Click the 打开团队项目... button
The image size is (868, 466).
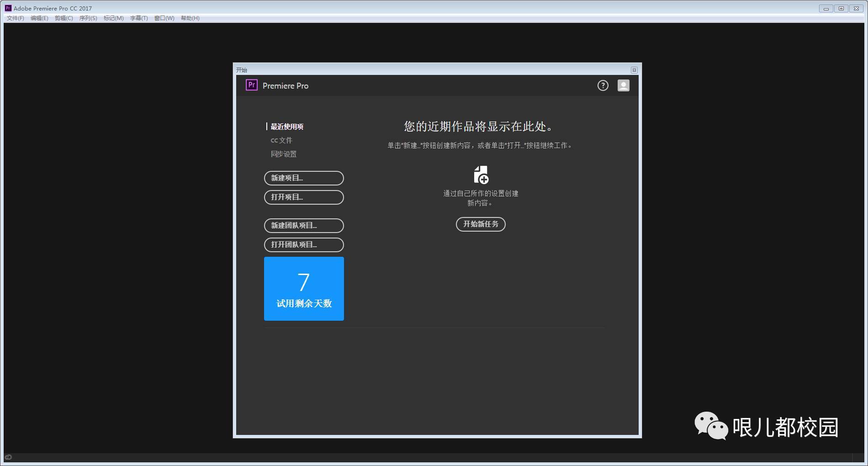[304, 245]
